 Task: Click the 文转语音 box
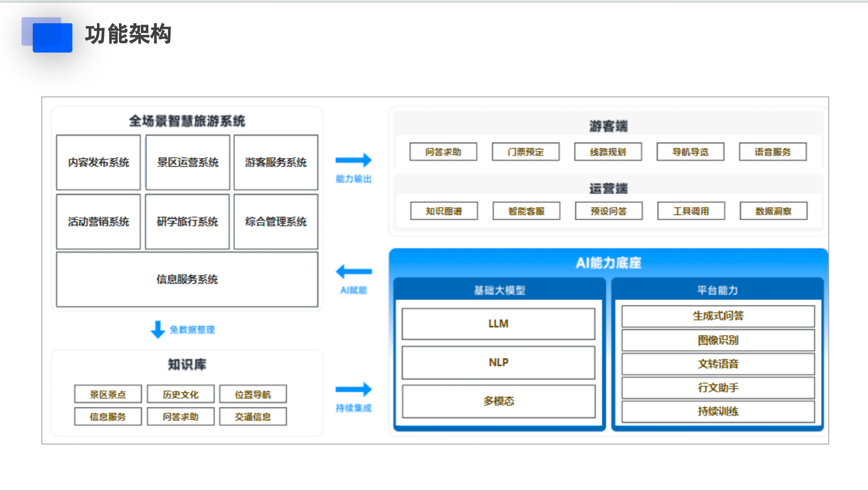pos(718,364)
